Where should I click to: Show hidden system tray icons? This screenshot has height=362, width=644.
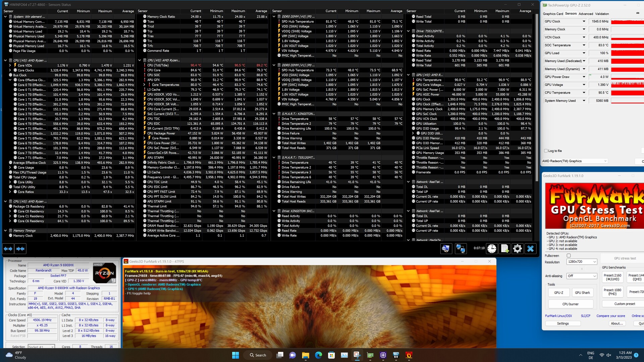coord(581,355)
